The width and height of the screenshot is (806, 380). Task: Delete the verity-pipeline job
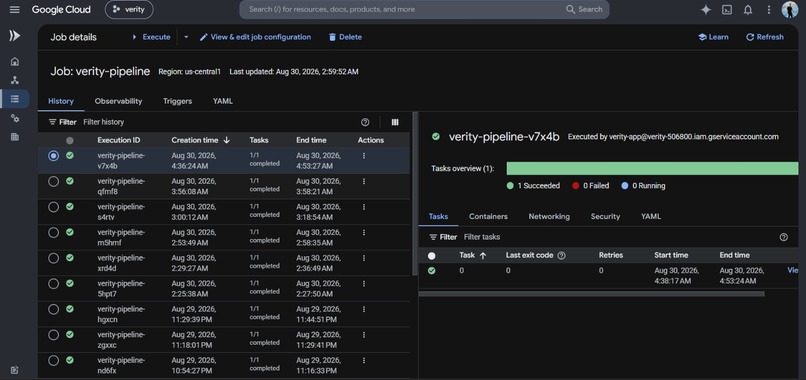[x=345, y=37]
